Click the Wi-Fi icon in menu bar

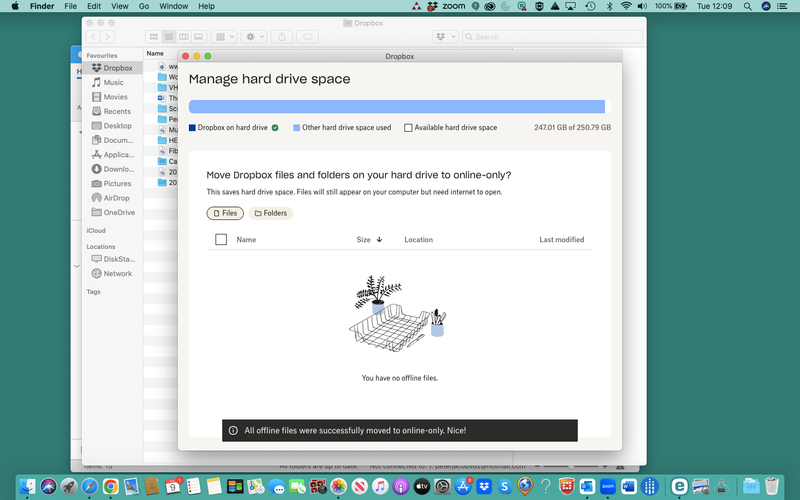point(627,7)
